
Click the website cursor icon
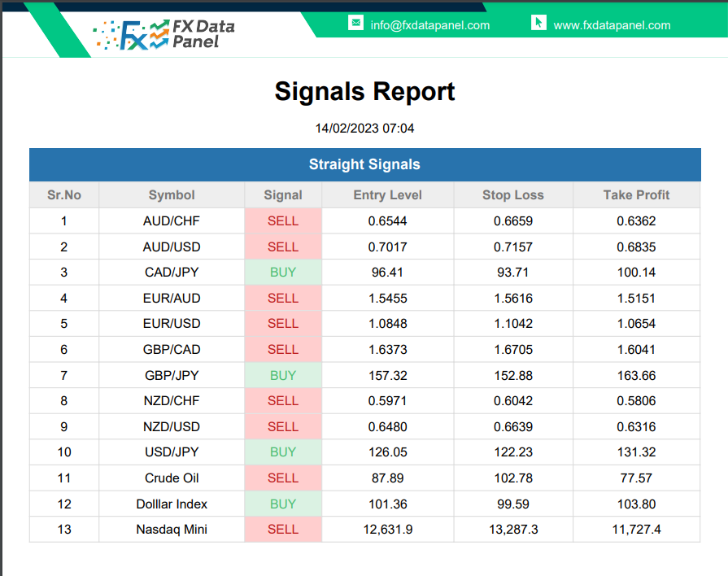click(x=538, y=22)
